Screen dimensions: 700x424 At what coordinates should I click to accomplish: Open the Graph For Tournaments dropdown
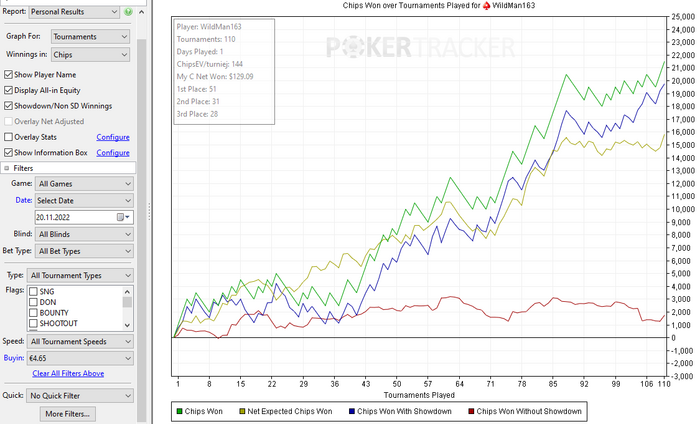pyautogui.click(x=91, y=37)
